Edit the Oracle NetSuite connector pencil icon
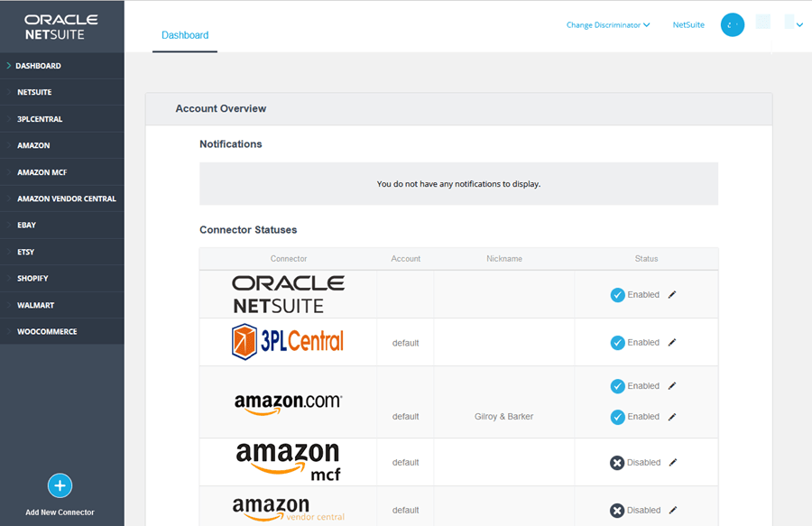812x526 pixels. pyautogui.click(x=672, y=295)
